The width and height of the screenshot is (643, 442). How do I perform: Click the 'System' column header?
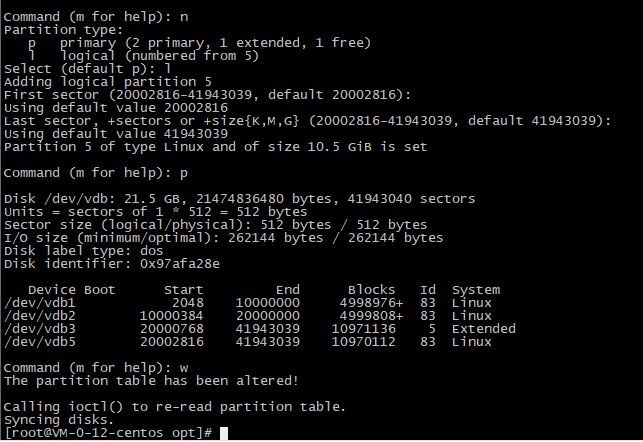click(x=475, y=290)
